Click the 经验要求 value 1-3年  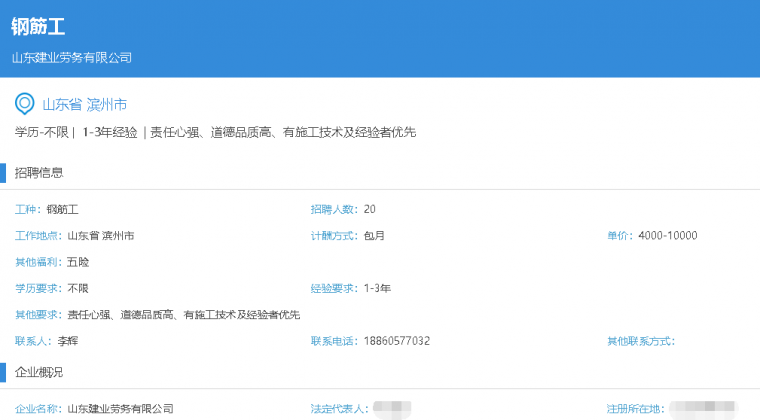pos(377,288)
